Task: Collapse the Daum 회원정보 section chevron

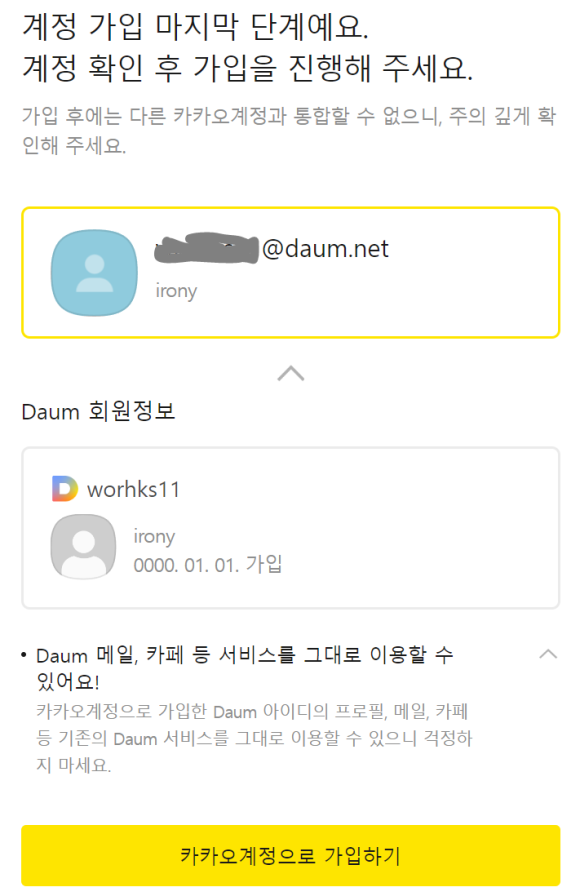Action: 291,373
